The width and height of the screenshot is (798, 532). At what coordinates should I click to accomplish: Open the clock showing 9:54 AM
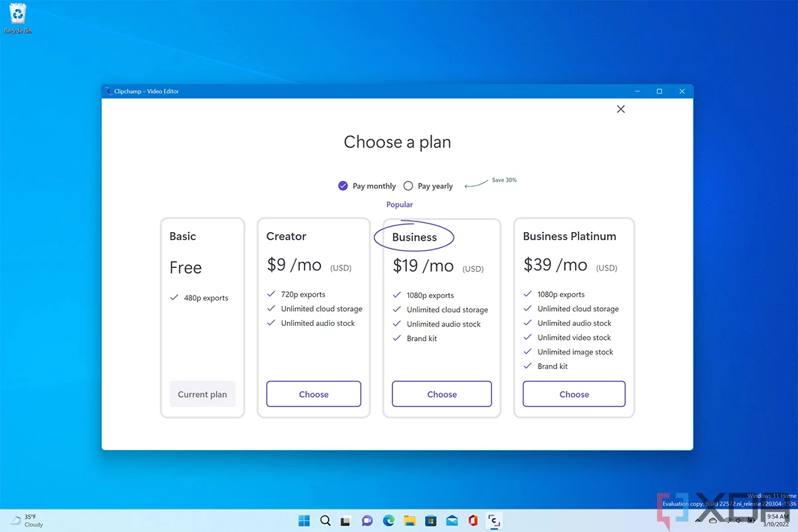777,520
